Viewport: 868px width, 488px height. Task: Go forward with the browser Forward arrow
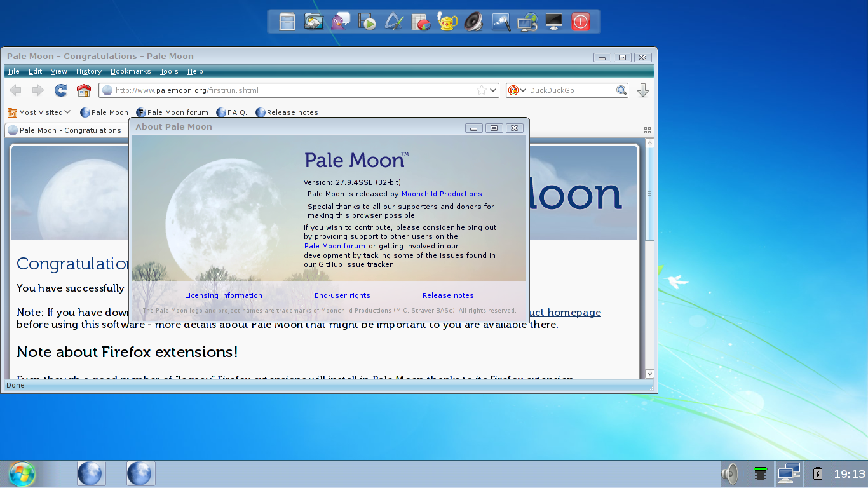(38, 90)
